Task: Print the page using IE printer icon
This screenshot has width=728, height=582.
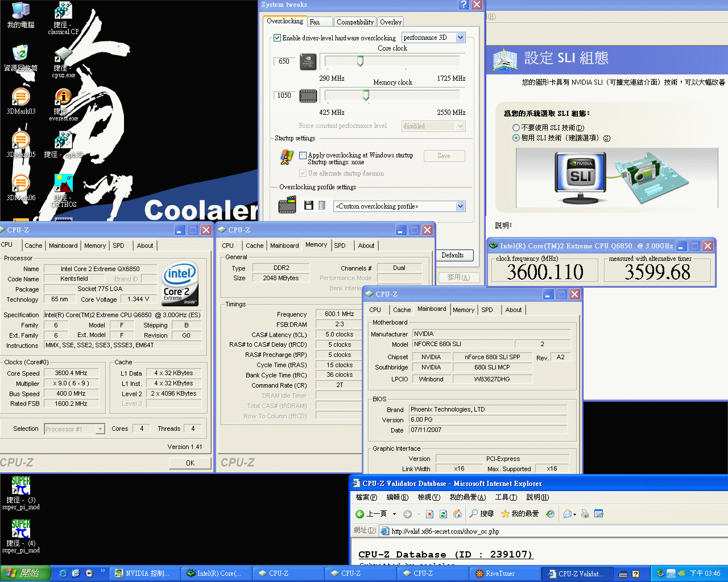Action: 585,514
